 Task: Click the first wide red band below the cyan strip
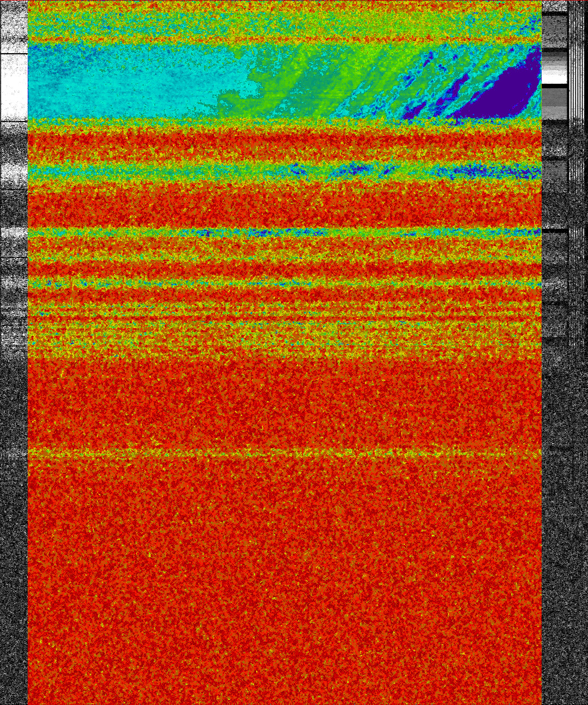click(283, 144)
